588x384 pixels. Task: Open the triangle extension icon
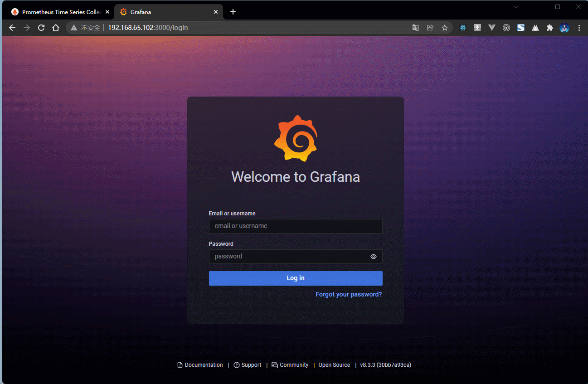(535, 28)
